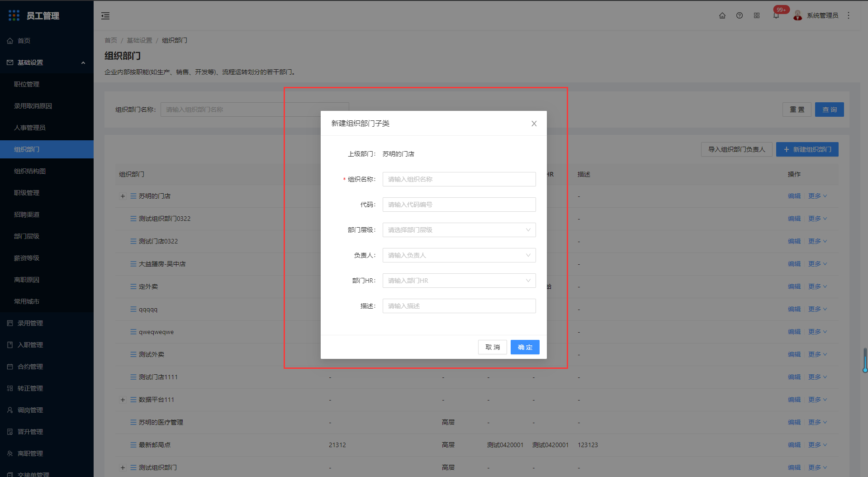Focus the 组织名称 input field
868x477 pixels.
pyautogui.click(x=459, y=179)
